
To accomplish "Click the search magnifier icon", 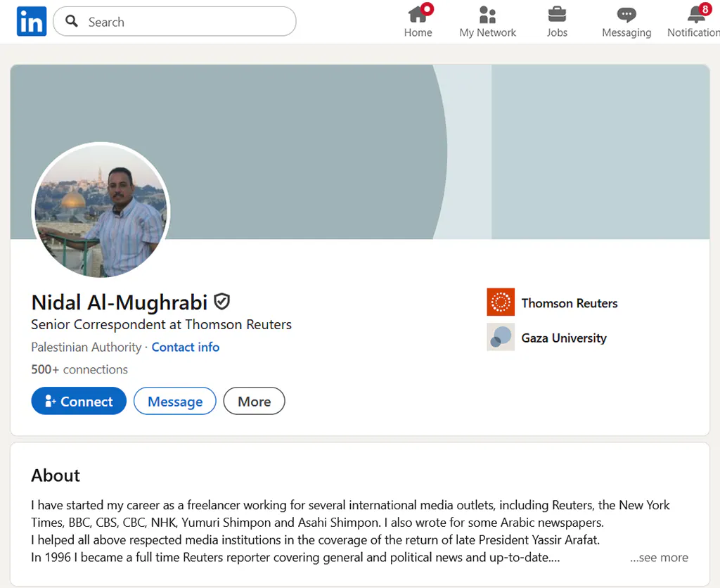I will tap(71, 21).
